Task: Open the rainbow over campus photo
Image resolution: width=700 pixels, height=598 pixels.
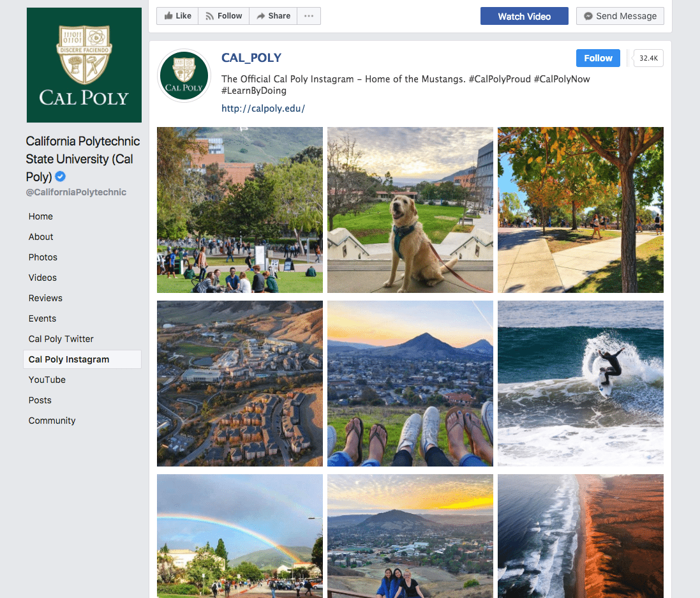Action: click(239, 535)
